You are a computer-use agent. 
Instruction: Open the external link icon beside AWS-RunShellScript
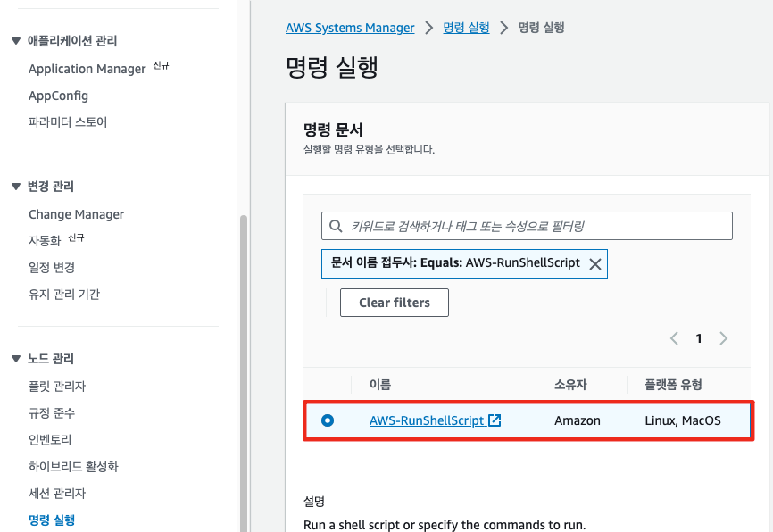pos(495,420)
